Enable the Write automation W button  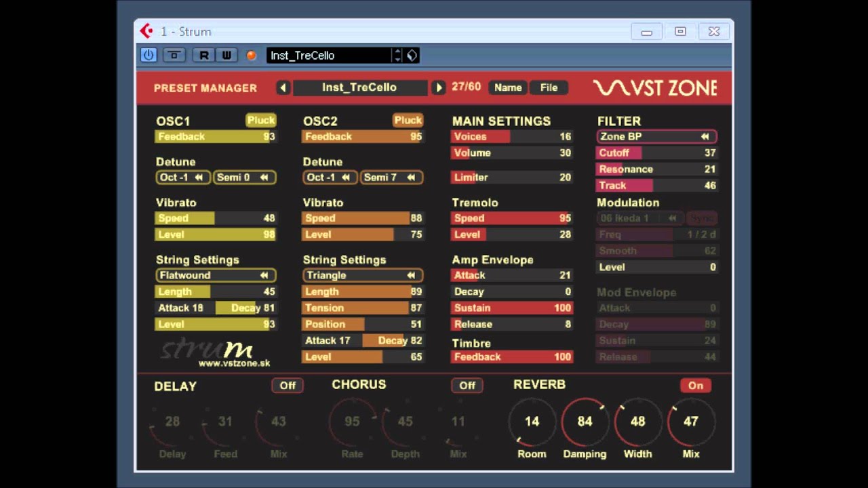click(226, 56)
